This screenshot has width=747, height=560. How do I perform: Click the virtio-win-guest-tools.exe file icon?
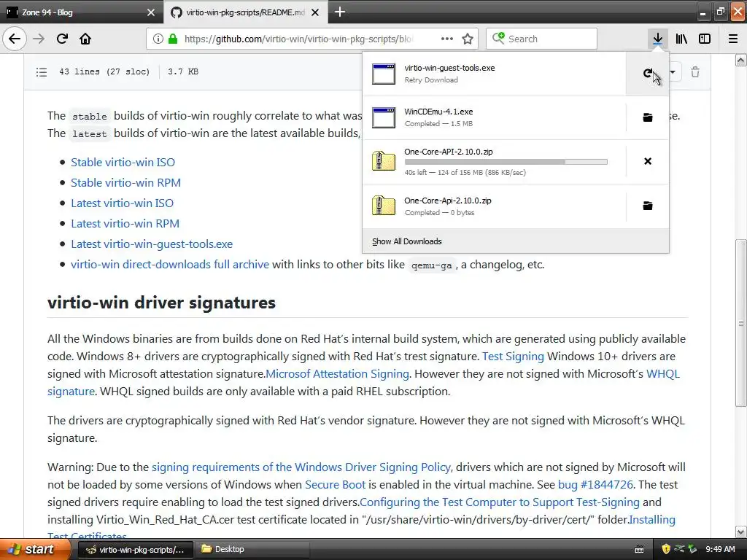[384, 74]
